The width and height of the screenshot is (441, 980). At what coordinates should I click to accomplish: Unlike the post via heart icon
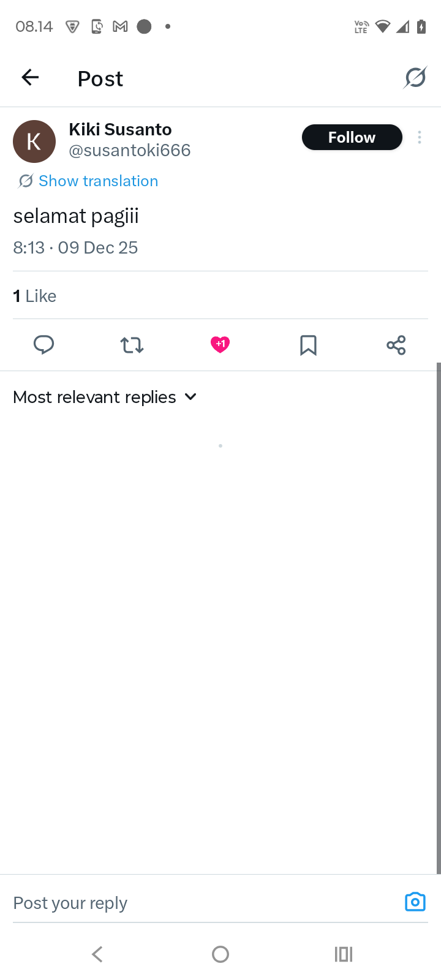click(220, 344)
